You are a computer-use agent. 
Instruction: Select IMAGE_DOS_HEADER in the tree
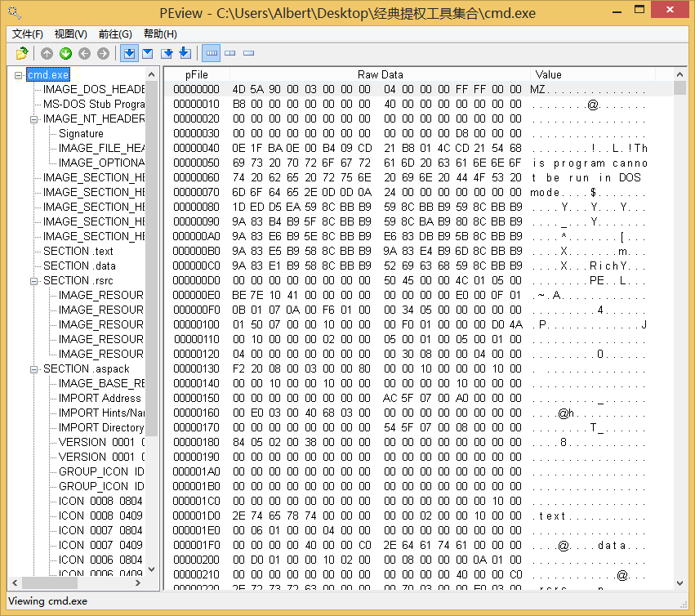coord(94,90)
